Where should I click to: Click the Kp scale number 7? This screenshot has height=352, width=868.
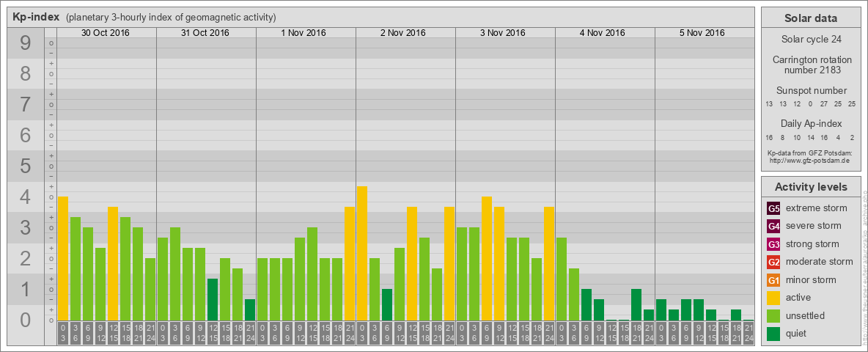(25, 105)
